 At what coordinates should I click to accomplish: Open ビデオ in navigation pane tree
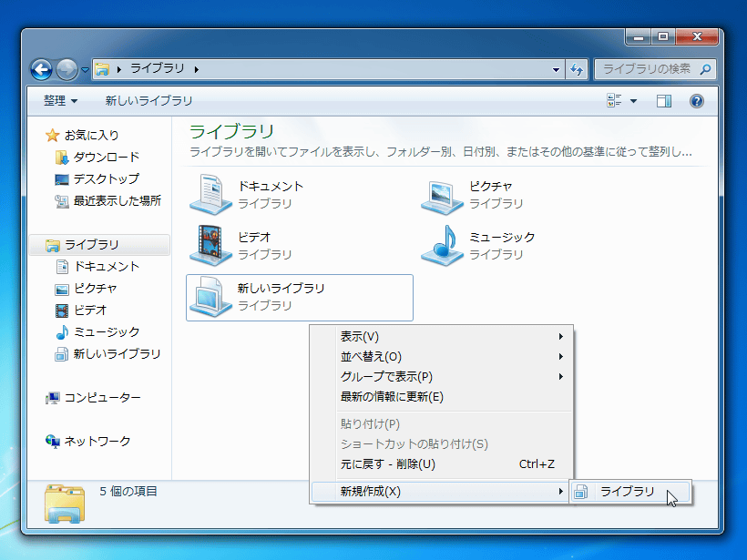[x=81, y=311]
